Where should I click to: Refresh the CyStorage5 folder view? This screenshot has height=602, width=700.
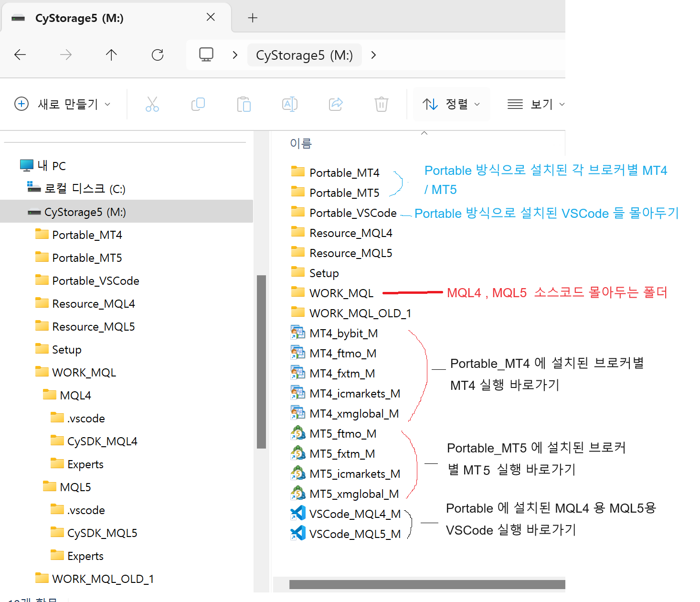158,55
